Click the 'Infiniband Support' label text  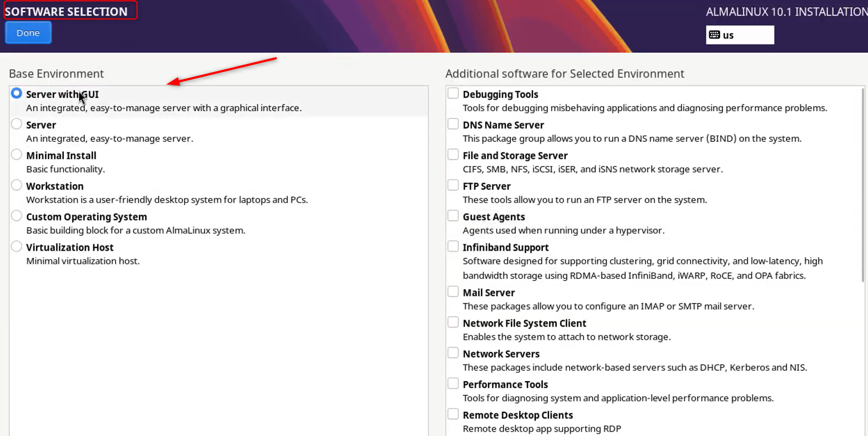(505, 247)
